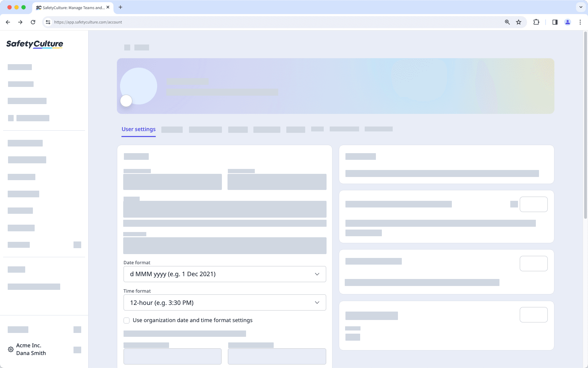588x368 pixels.
Task: Click inside the address bar
Action: pyautogui.click(x=245, y=22)
